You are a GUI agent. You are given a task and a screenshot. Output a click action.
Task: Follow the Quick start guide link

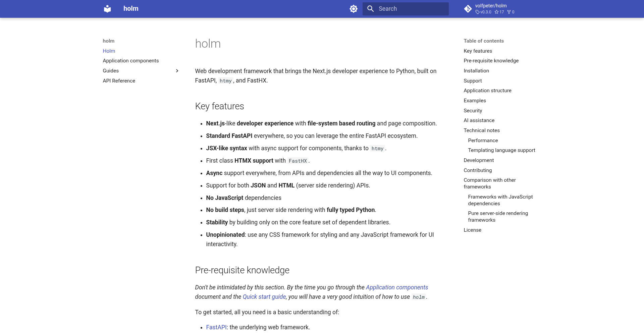[264, 297]
